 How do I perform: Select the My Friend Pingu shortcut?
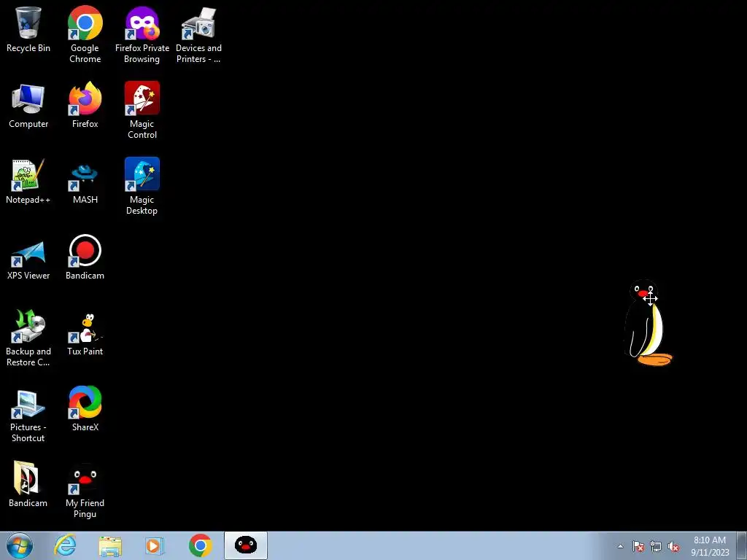(x=85, y=491)
